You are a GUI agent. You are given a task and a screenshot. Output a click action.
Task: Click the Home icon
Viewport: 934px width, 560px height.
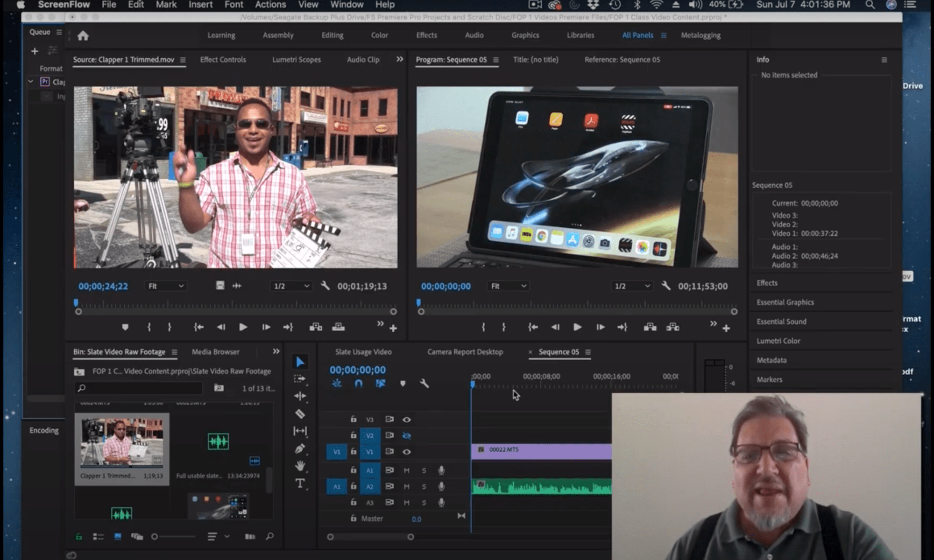click(83, 36)
